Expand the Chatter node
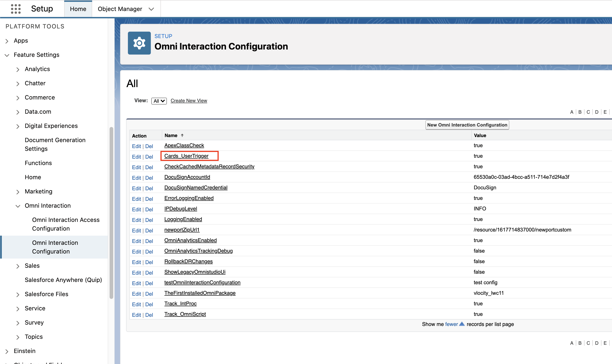Image resolution: width=612 pixels, height=364 pixels. pos(18,84)
